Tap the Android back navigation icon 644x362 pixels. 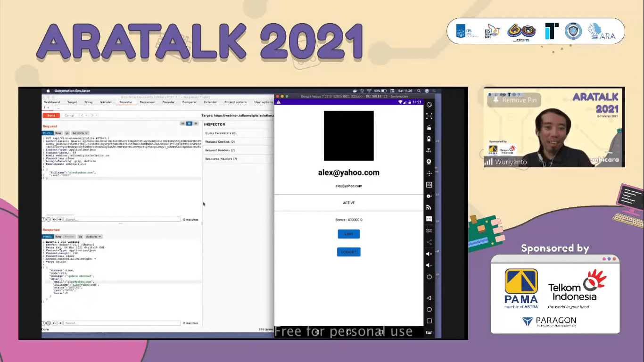click(x=429, y=298)
